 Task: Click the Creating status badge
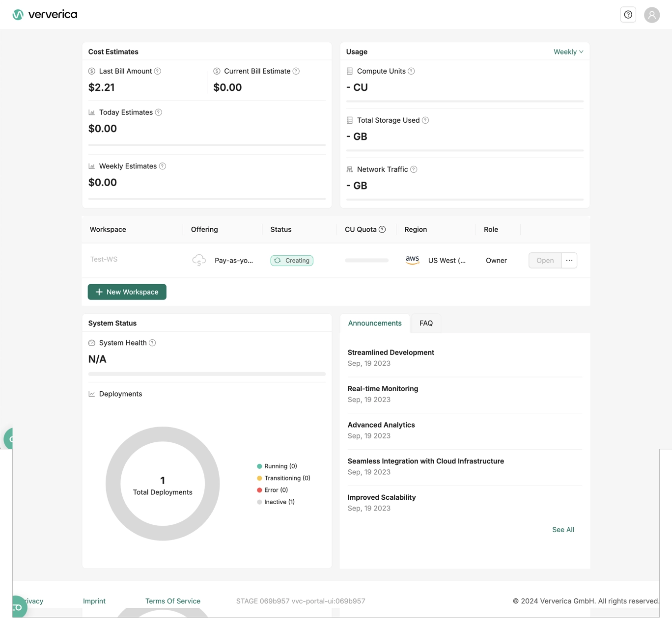[292, 260]
